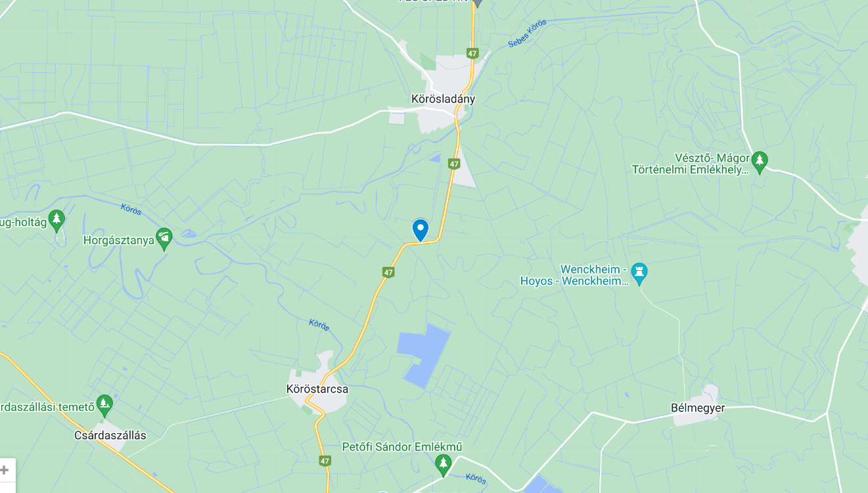
Task: Select the Sebes Körös river label
Action: (527, 33)
